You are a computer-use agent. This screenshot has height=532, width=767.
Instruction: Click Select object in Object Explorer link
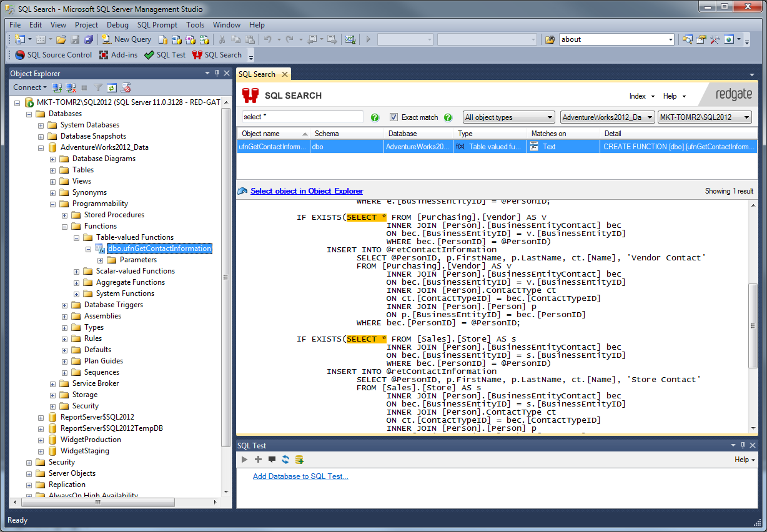[307, 191]
